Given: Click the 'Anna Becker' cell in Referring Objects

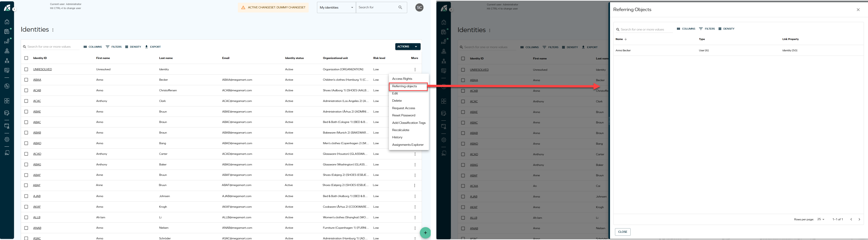Looking at the screenshot, I should click(623, 50).
